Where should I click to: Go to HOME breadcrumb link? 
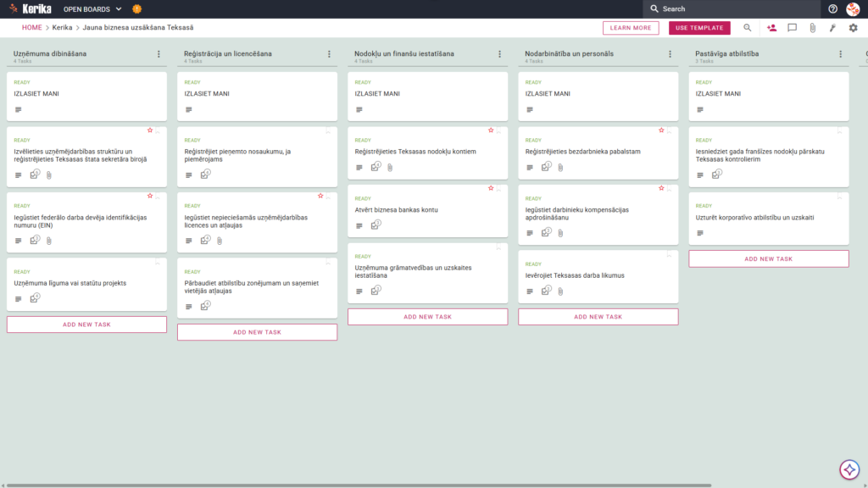(x=31, y=28)
